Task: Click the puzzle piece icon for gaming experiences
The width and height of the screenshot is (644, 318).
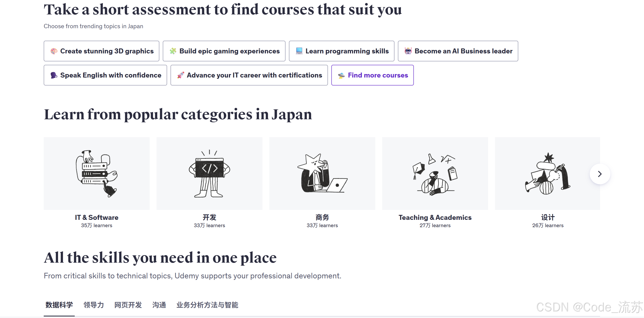Action: [173, 51]
